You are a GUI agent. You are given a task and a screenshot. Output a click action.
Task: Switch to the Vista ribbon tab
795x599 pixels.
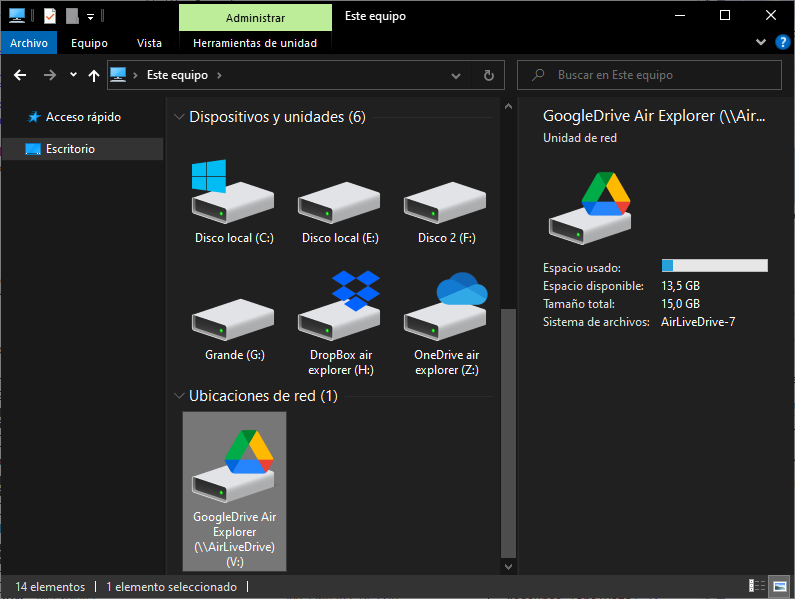click(149, 43)
